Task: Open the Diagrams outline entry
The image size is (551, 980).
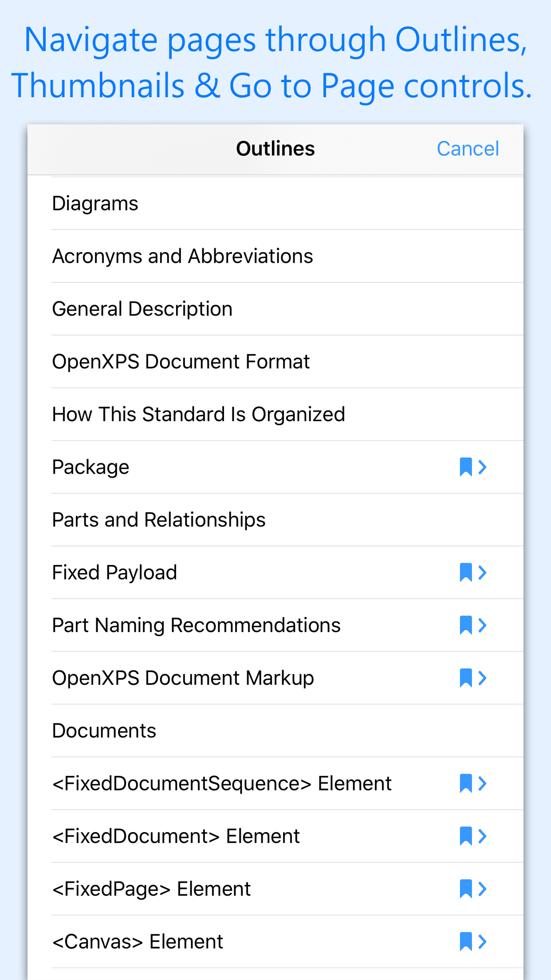Action: point(95,204)
